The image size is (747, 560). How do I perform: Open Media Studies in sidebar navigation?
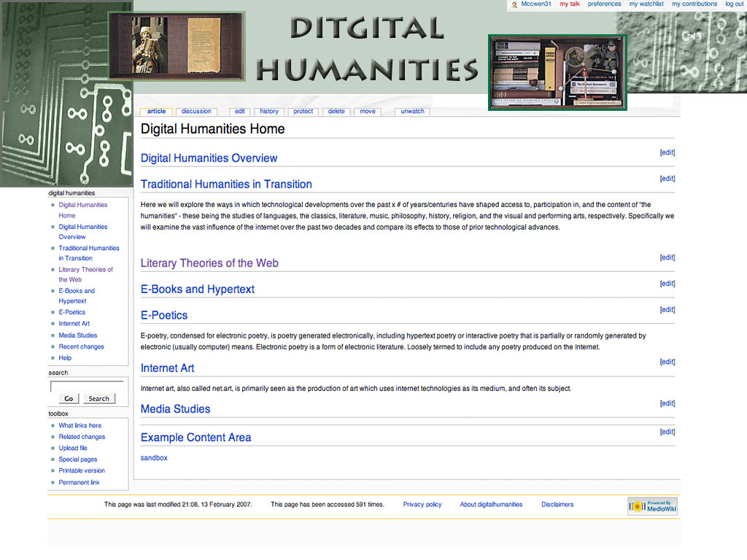point(77,335)
